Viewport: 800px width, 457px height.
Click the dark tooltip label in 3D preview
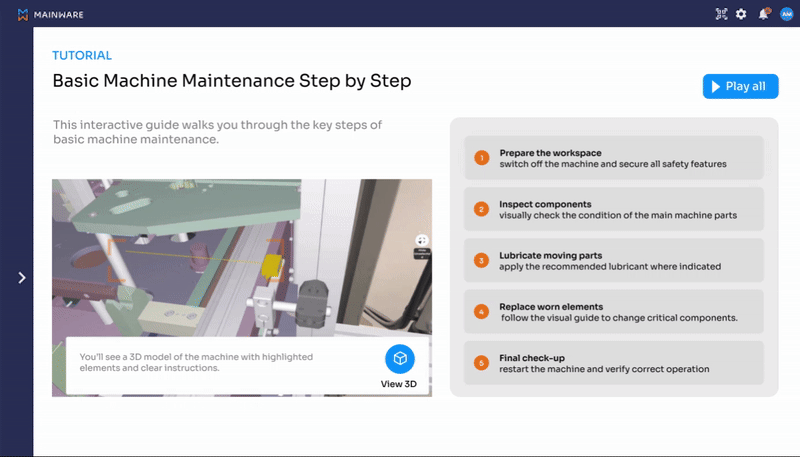[422, 253]
